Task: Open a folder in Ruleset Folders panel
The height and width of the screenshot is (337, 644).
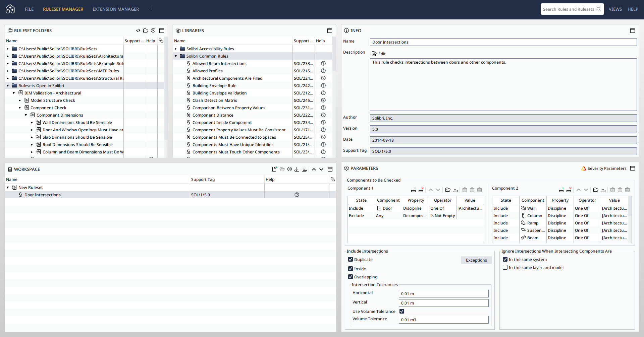Action: [146, 30]
